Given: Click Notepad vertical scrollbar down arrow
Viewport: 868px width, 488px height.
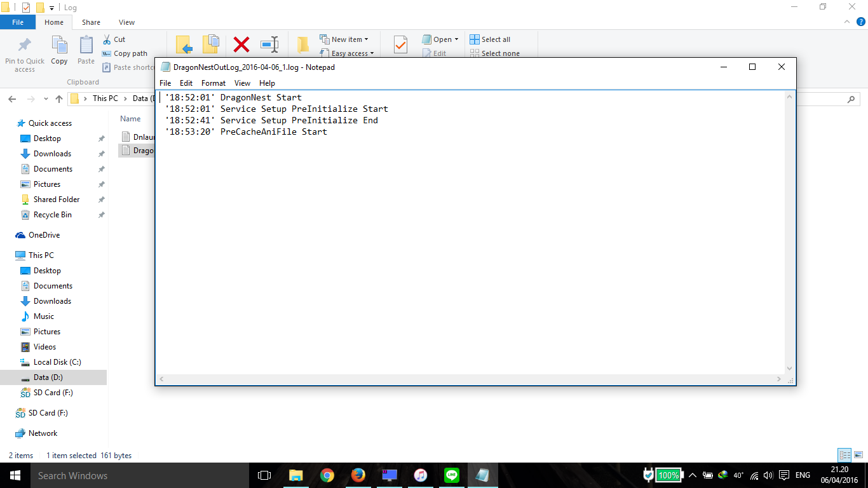Looking at the screenshot, I should pyautogui.click(x=790, y=369).
